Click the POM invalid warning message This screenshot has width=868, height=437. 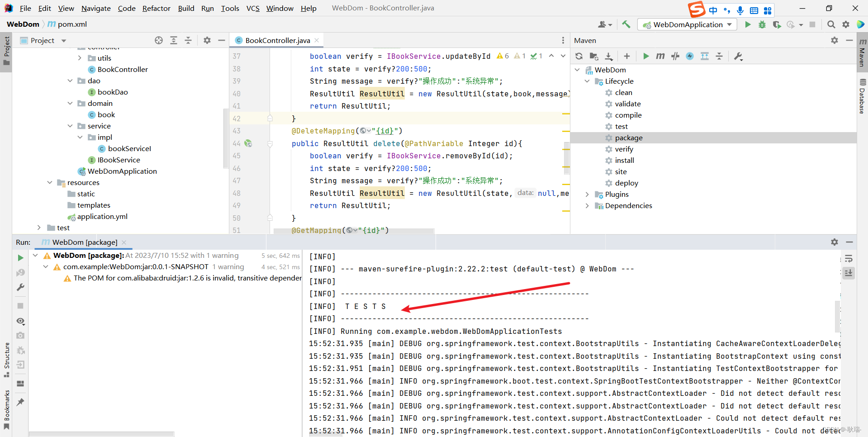pos(187,278)
